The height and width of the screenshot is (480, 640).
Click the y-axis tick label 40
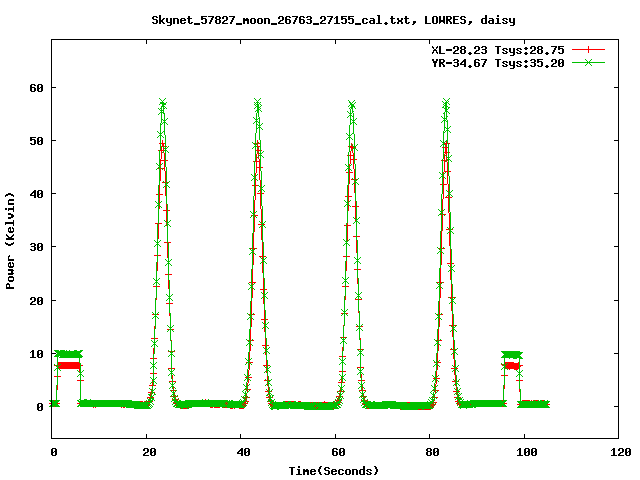coord(36,194)
